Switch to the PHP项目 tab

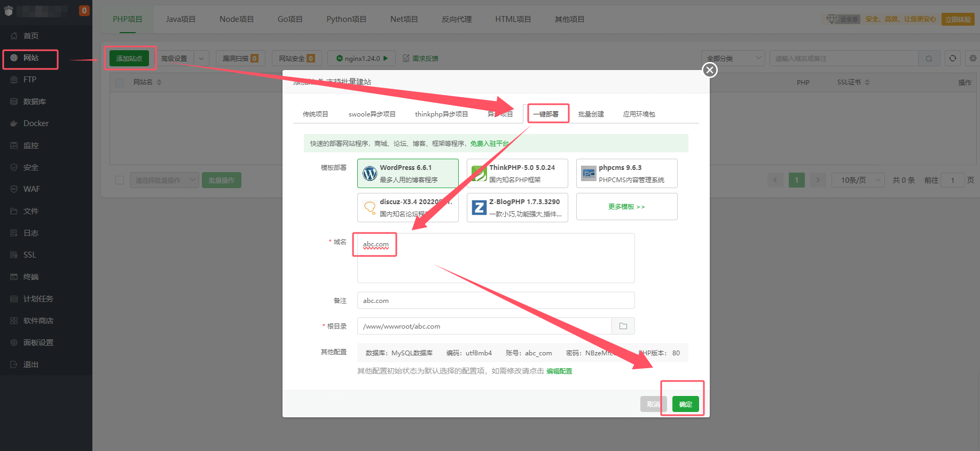coord(128,19)
